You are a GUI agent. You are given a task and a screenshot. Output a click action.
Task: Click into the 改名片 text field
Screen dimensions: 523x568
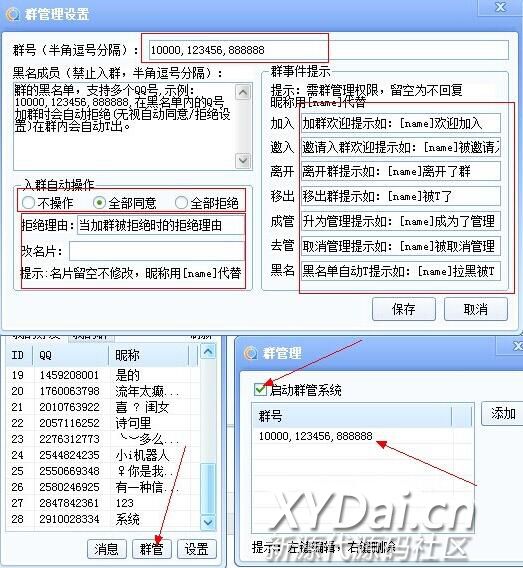156,251
